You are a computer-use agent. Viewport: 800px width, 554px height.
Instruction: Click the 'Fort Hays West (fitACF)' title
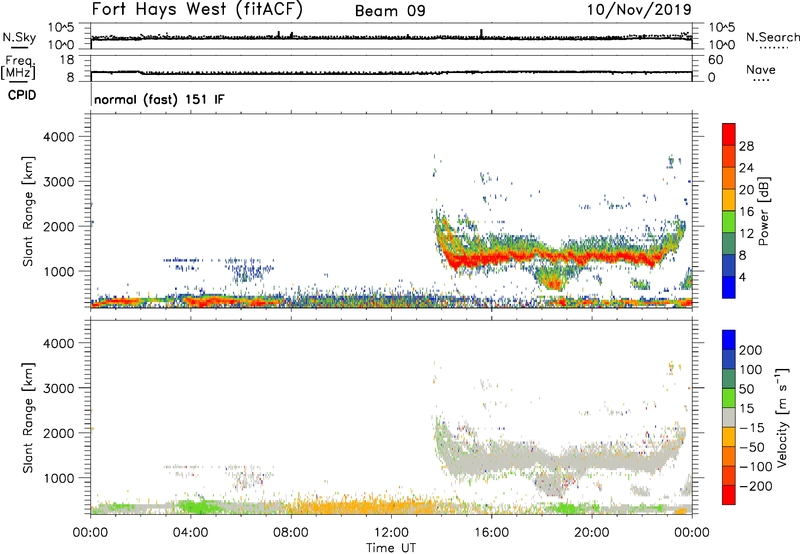(x=197, y=9)
